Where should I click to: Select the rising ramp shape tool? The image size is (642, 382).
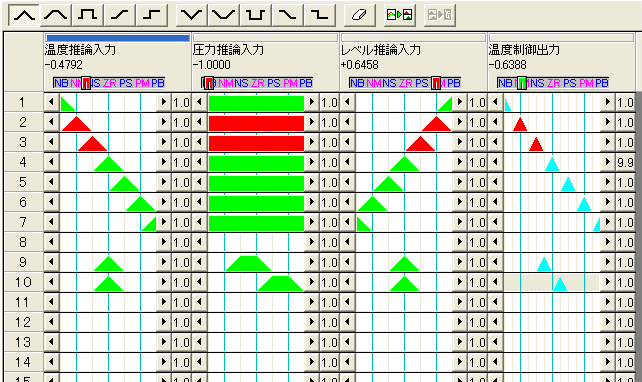[120, 15]
